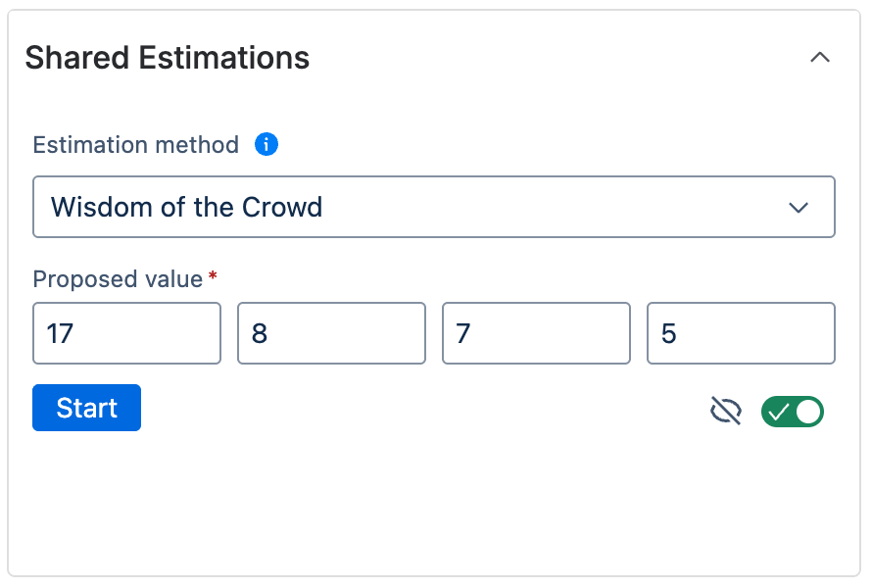Click the checkmark inside the green toggle
Screen dimensions: 872x588
pos(778,413)
